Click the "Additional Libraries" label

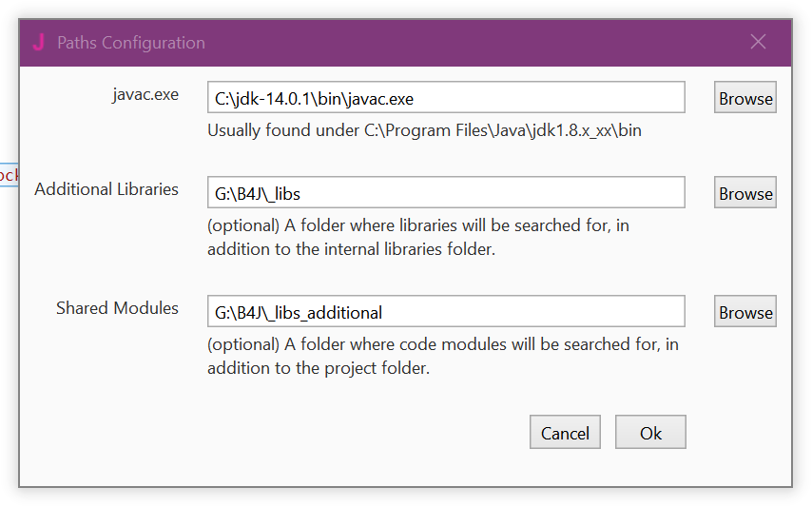[x=106, y=189]
